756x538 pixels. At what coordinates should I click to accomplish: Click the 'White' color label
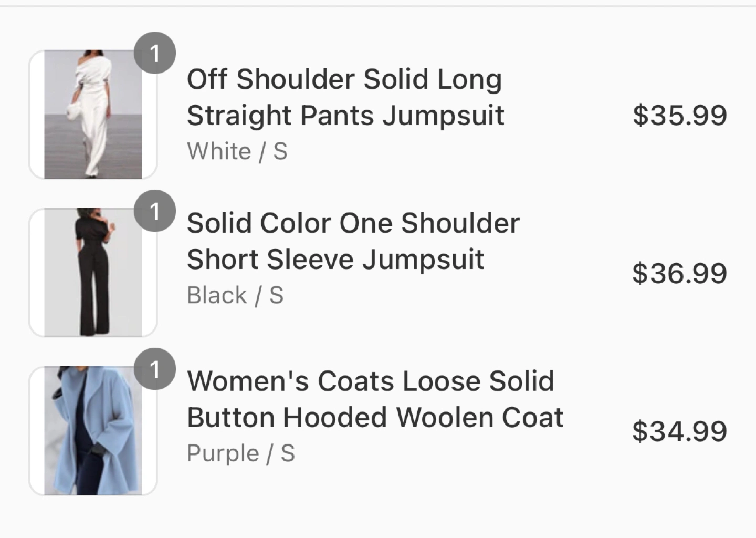coord(219,152)
